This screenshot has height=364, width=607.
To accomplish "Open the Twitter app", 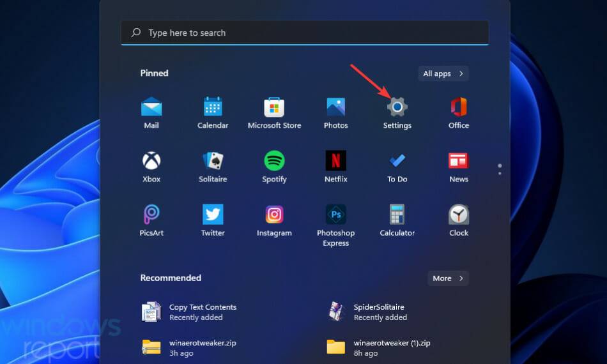I will tap(213, 220).
